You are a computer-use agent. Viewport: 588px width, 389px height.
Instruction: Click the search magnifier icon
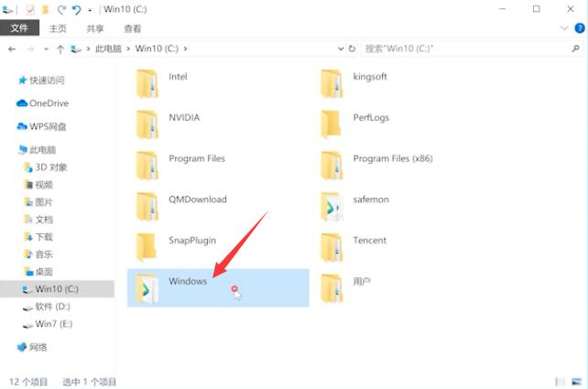(x=575, y=49)
